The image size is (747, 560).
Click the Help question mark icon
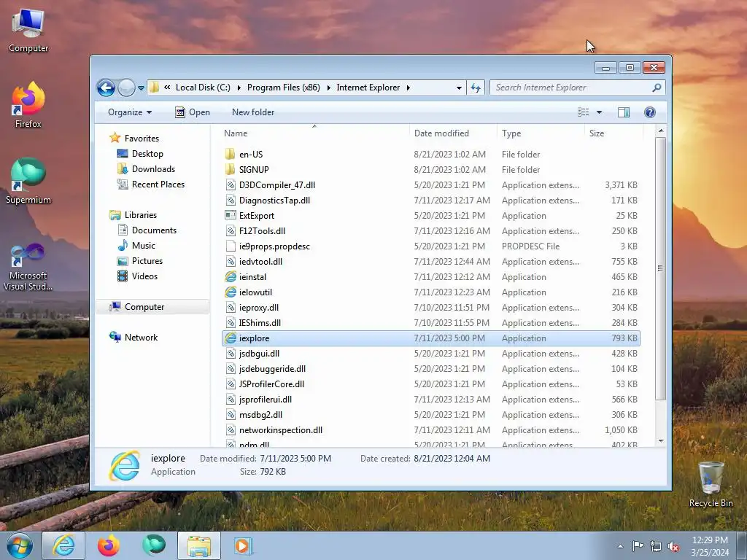pyautogui.click(x=650, y=112)
